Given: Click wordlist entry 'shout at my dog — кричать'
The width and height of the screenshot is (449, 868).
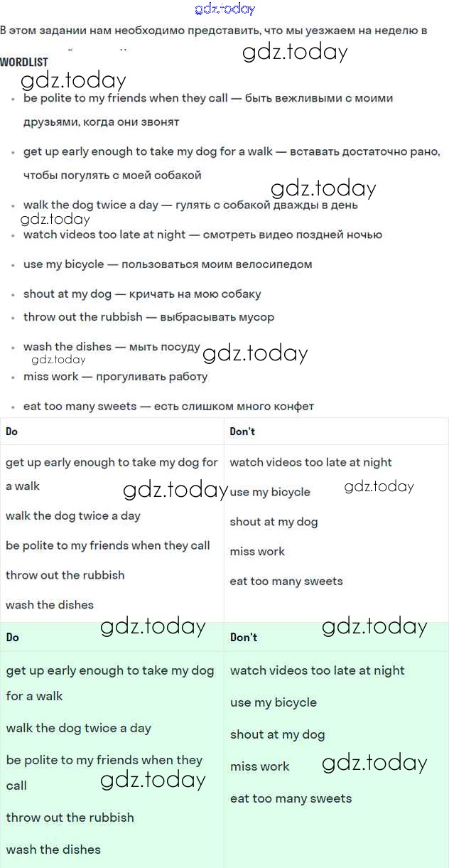Looking at the screenshot, I should click(x=142, y=294).
